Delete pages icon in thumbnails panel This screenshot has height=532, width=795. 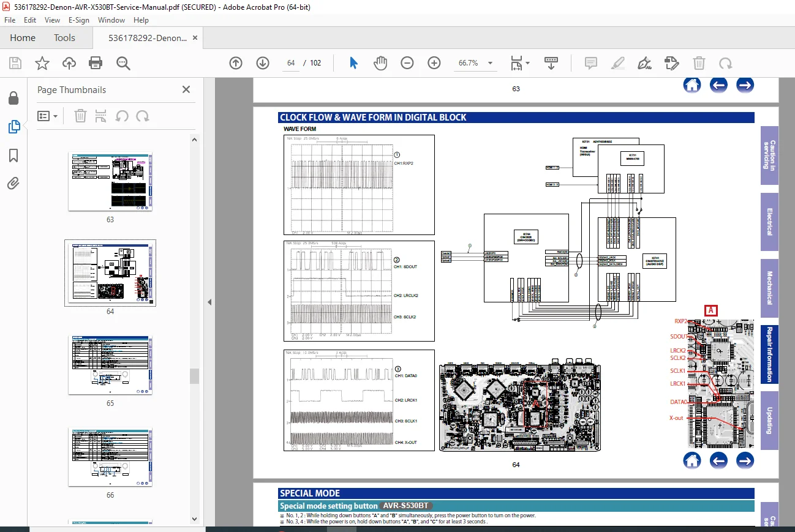click(x=80, y=116)
